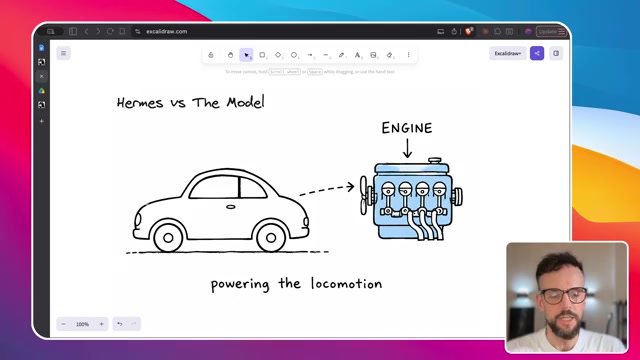Toggle the browser sidebar panel

pyautogui.click(x=73, y=31)
